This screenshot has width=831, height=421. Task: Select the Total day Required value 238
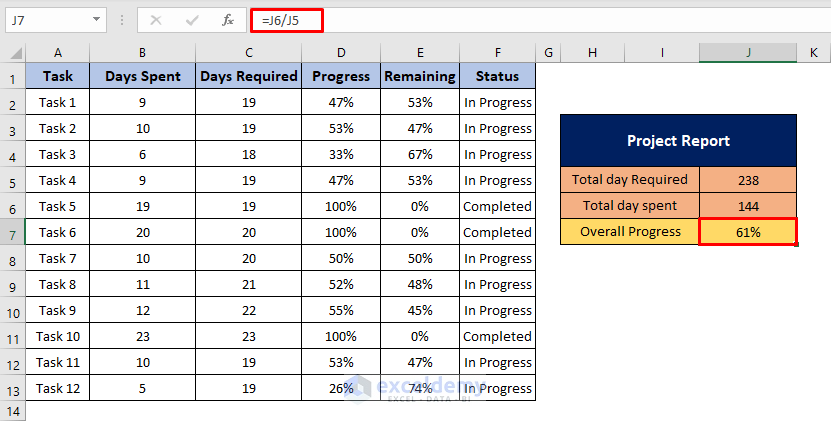pos(748,180)
